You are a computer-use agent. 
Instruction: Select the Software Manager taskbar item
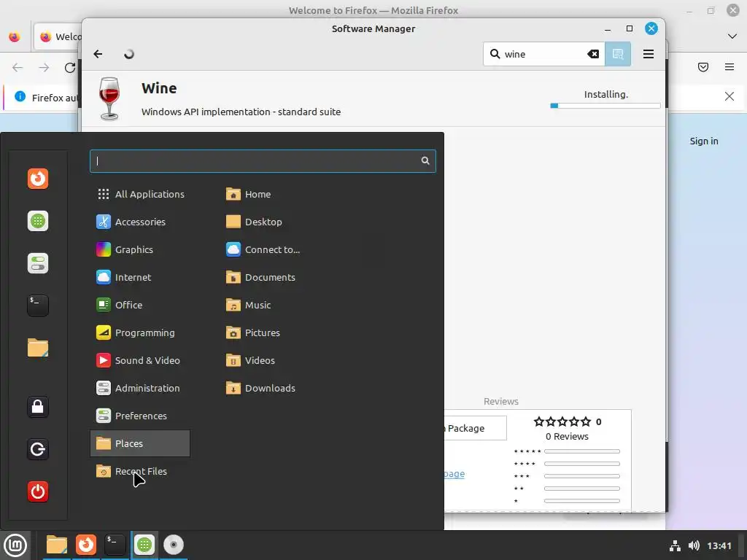[x=144, y=545]
